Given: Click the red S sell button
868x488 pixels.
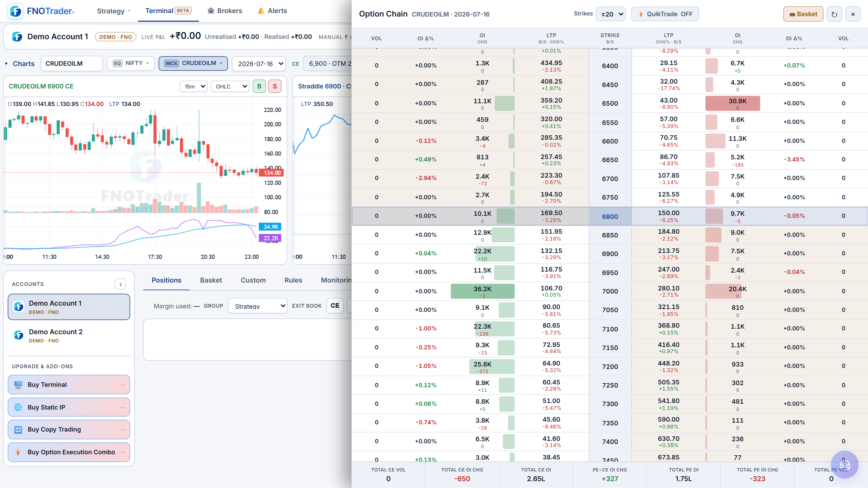Looking at the screenshot, I should (x=275, y=86).
